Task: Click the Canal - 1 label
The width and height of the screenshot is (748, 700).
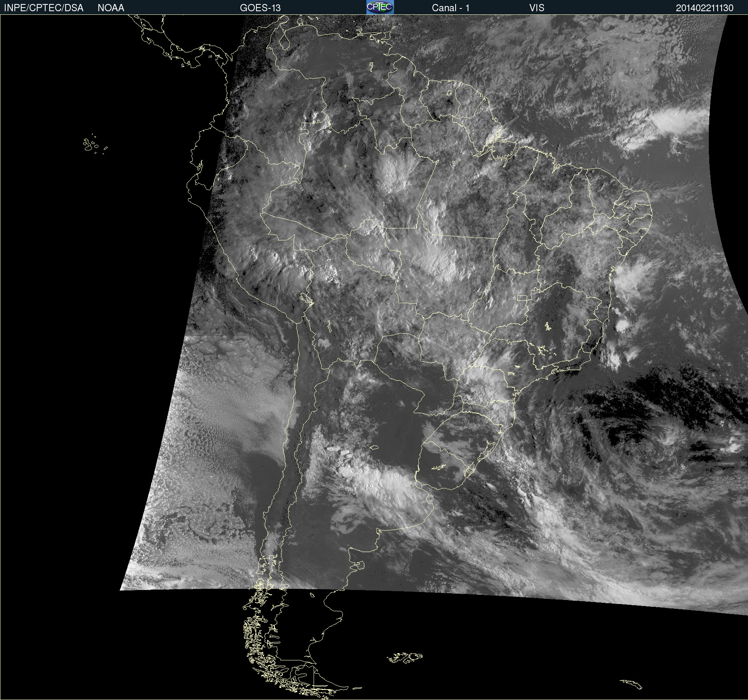Action: (x=450, y=8)
